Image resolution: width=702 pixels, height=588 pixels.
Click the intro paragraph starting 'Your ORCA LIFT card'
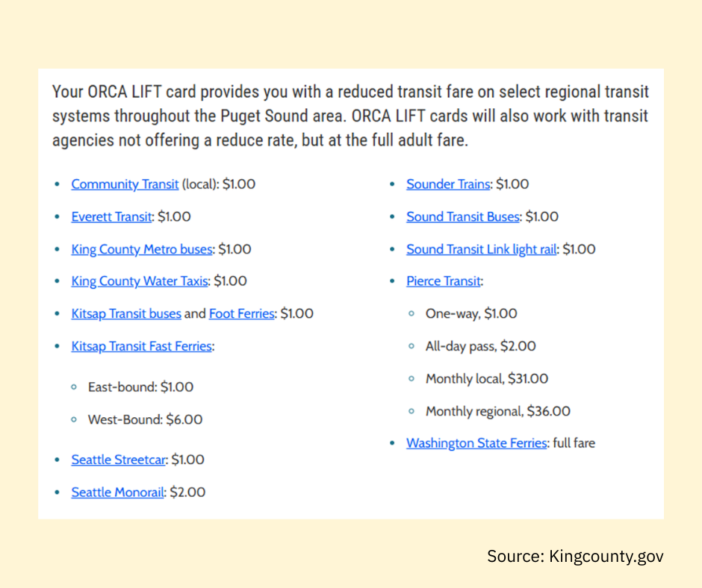[x=350, y=116]
